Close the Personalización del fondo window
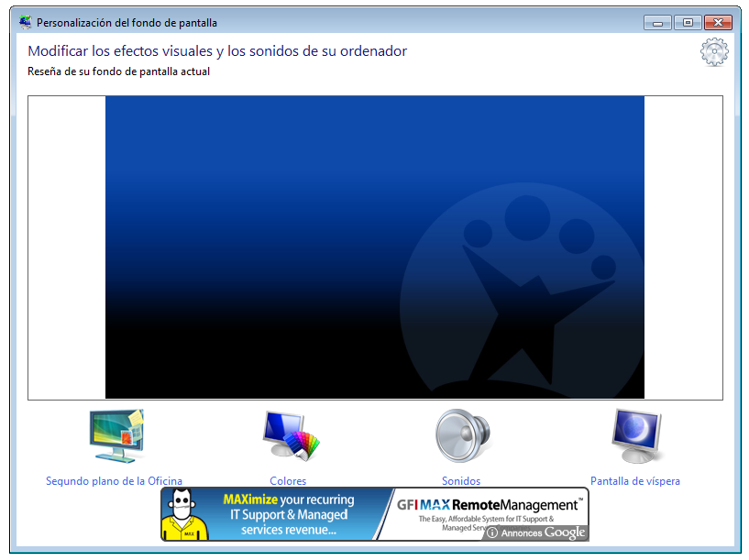This screenshot has width=749, height=560. (718, 21)
